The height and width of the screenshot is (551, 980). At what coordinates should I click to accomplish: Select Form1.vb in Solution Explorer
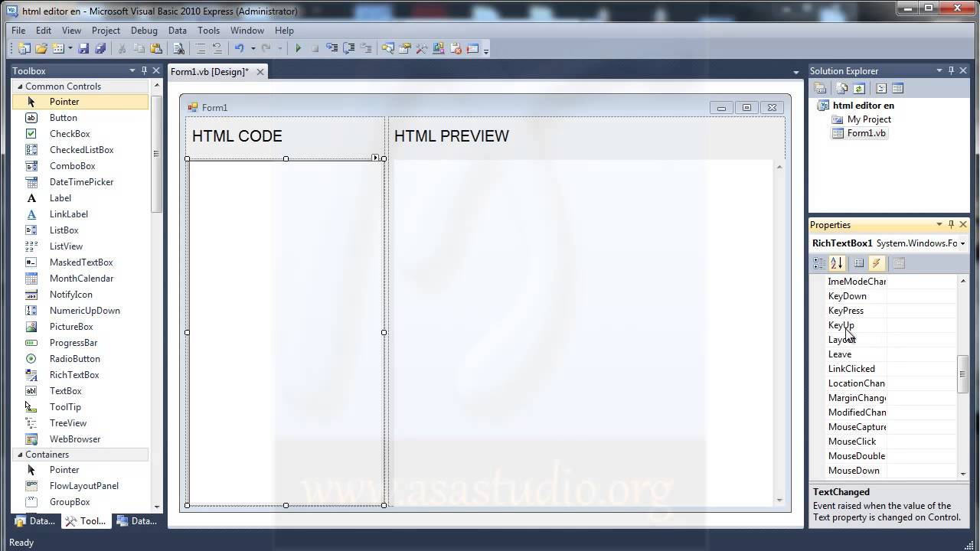tap(866, 133)
